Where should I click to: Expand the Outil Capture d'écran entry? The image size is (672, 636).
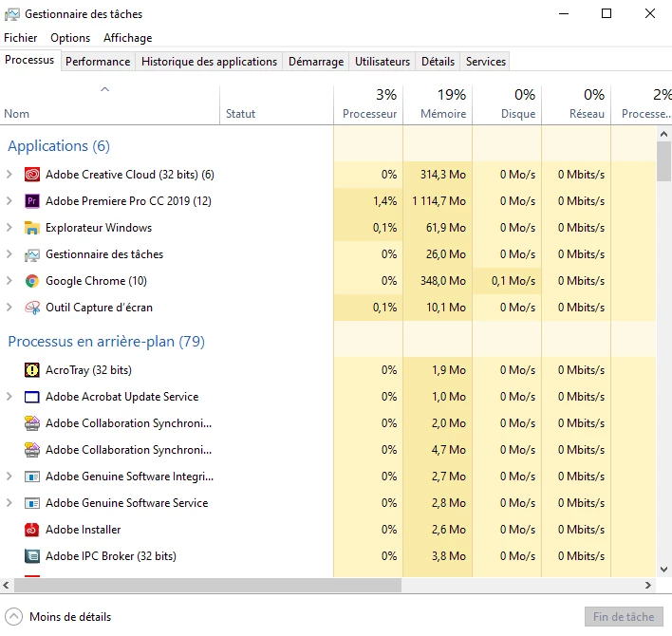click(9, 308)
